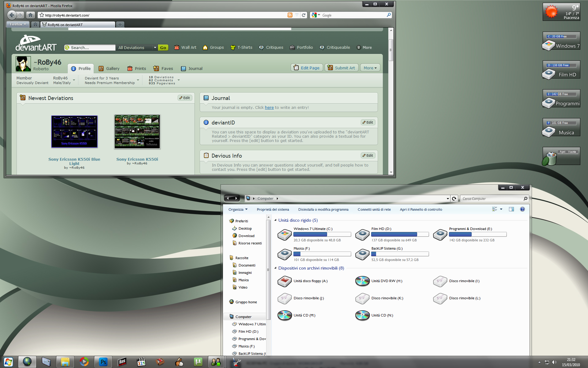The height and width of the screenshot is (368, 588).
Task: Click the 'here' link in Journal box
Action: coord(269,108)
